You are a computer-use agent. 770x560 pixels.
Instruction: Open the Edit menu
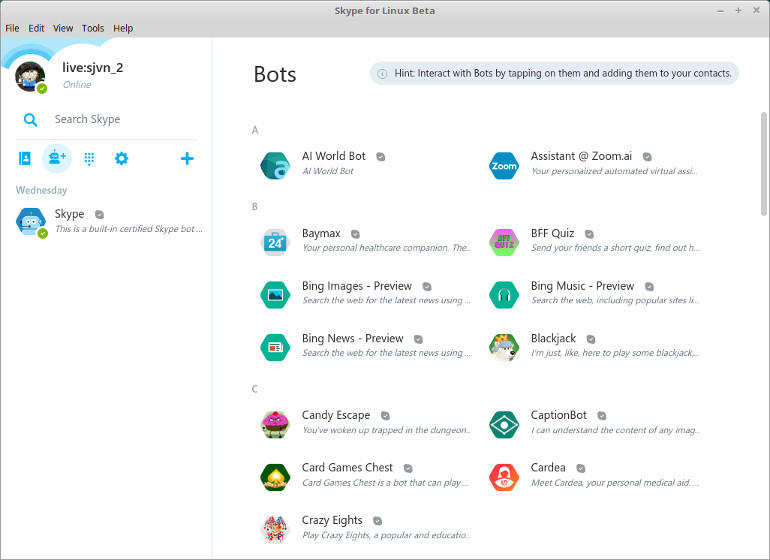pos(36,28)
